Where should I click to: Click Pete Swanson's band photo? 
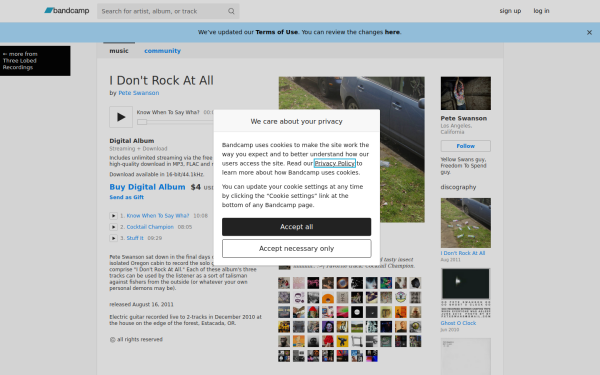point(466,93)
